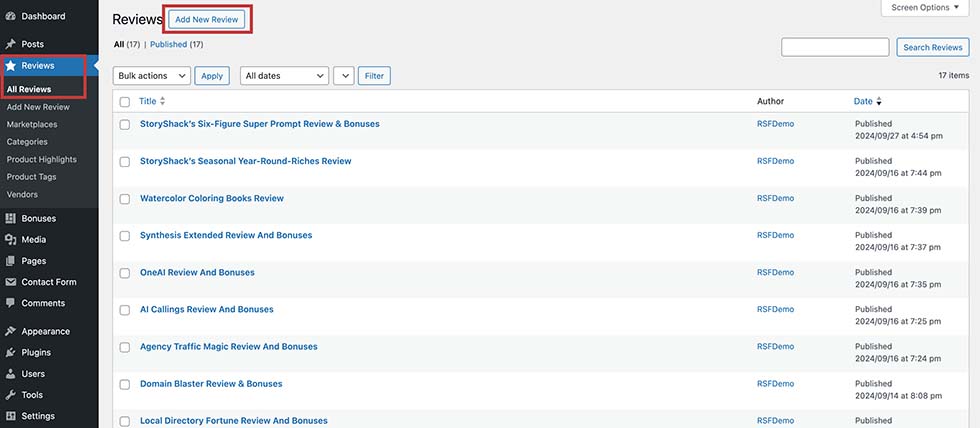
Task: Click the Filter button
Action: pyautogui.click(x=374, y=76)
